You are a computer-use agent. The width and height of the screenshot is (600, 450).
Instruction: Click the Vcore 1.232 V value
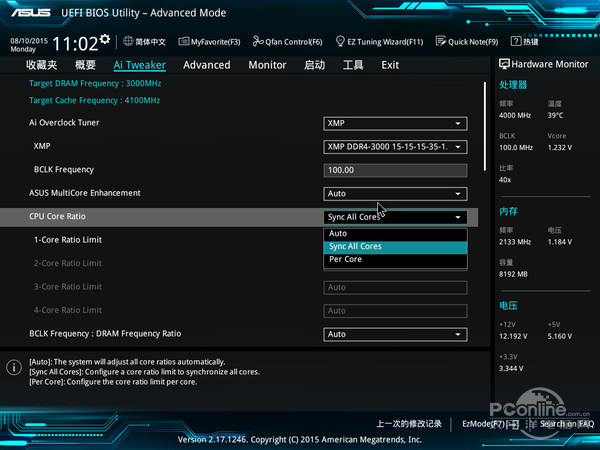(x=560, y=148)
